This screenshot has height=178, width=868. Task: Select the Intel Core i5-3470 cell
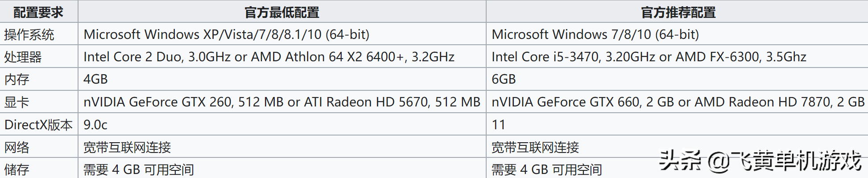[x=677, y=57]
